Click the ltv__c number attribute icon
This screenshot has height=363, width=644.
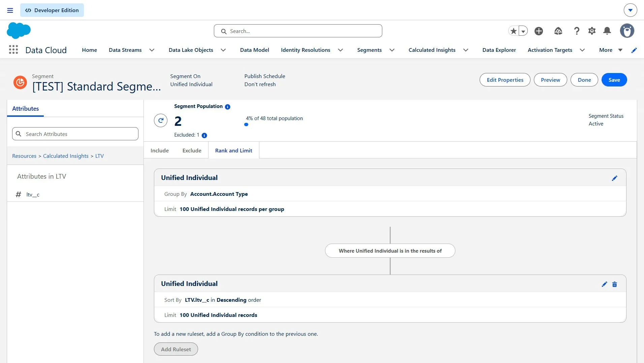coord(19,194)
